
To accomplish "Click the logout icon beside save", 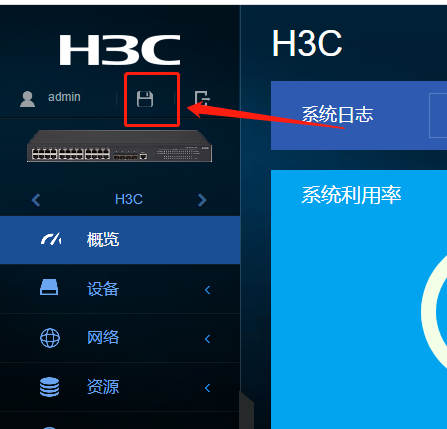I will coord(202,99).
